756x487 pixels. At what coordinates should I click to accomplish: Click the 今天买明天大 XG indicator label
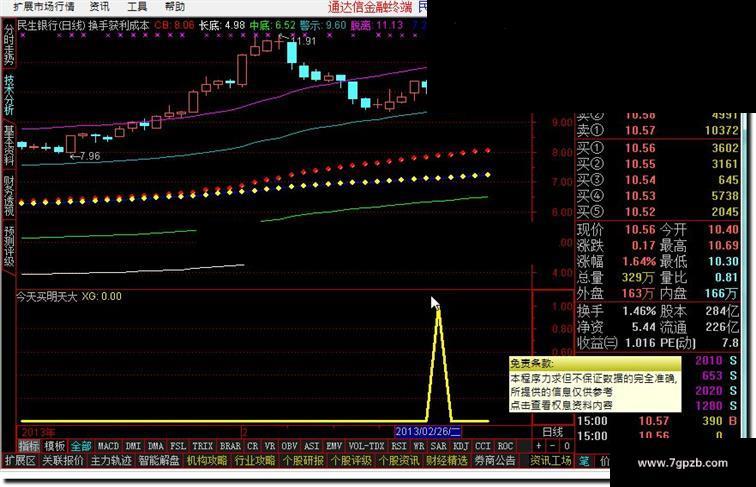[x=69, y=297]
